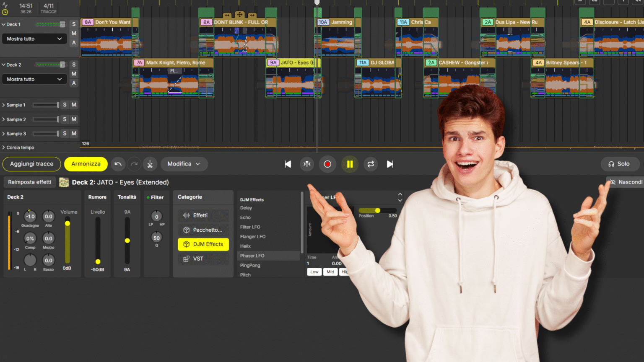Open the Modifica dropdown menu

(184, 164)
